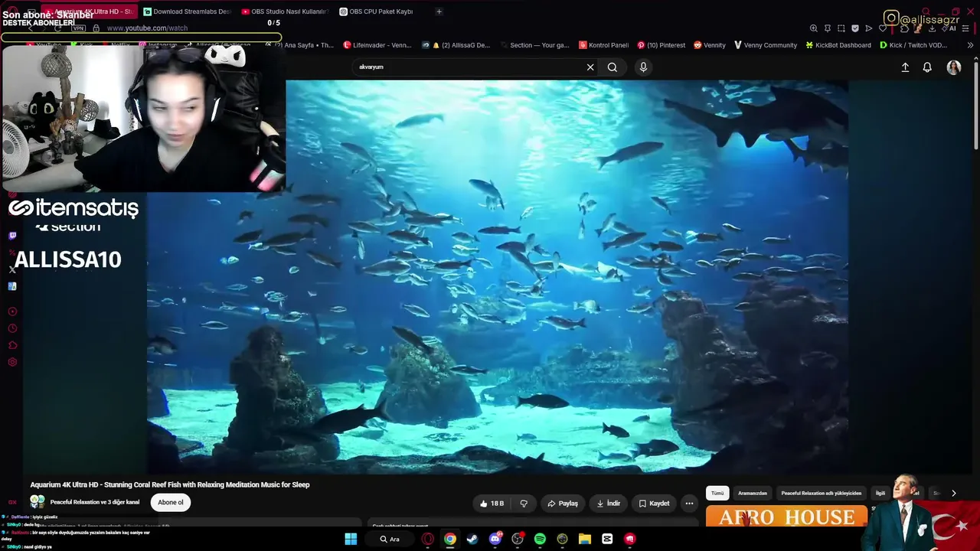Switch to OBS CPU Paket Kaybı tab
Viewport: 980px width, 551px height.
(x=383, y=11)
